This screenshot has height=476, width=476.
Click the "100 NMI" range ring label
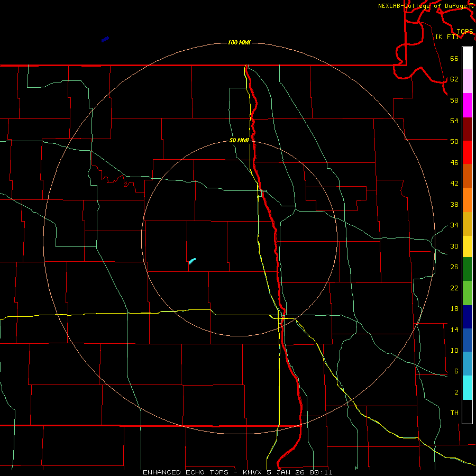[x=239, y=42]
